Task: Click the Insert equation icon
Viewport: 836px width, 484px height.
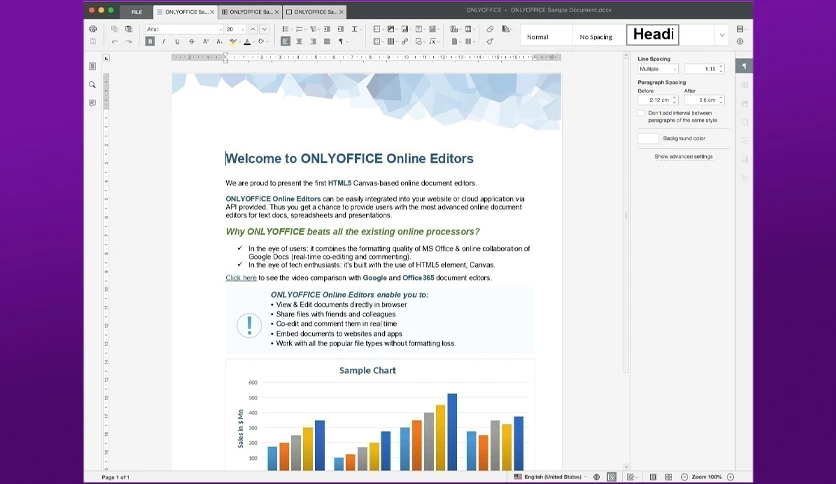Action: click(x=433, y=41)
